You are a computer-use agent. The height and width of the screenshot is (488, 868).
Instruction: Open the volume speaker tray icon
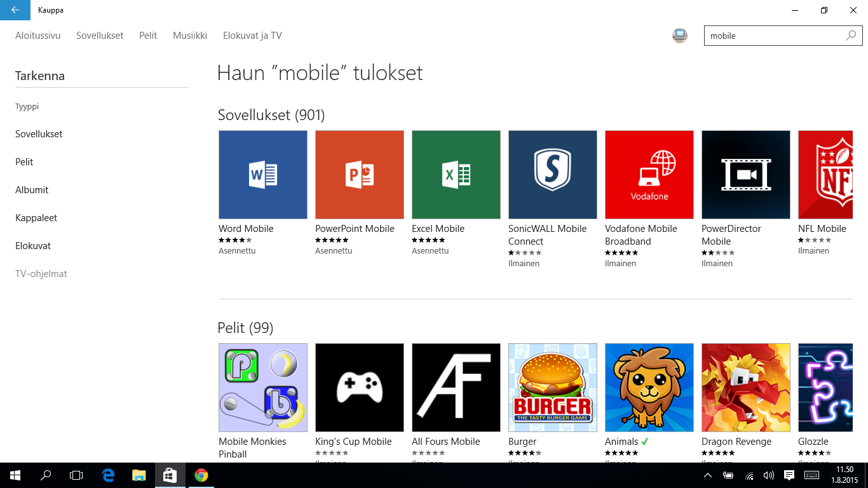(768, 475)
